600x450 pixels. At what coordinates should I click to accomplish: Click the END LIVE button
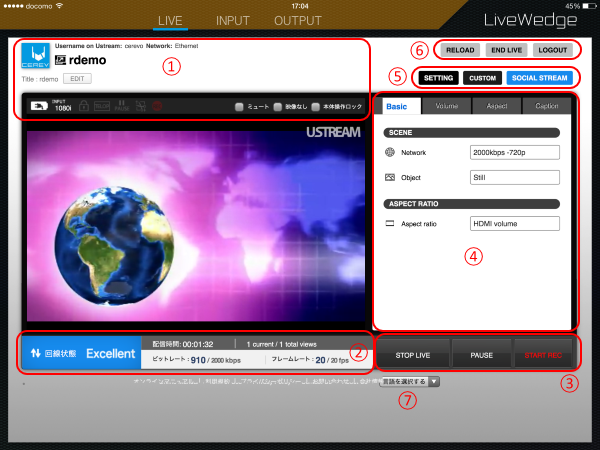tap(506, 50)
